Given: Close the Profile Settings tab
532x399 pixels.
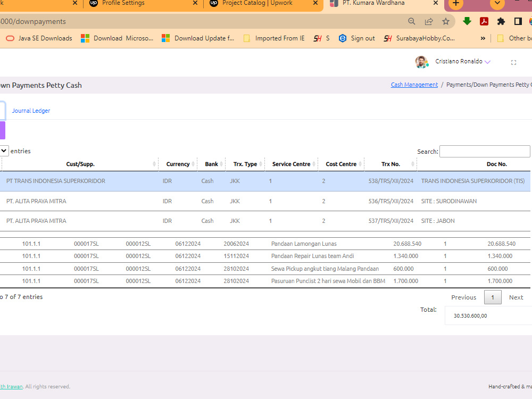Looking at the screenshot, I should pos(195,3).
